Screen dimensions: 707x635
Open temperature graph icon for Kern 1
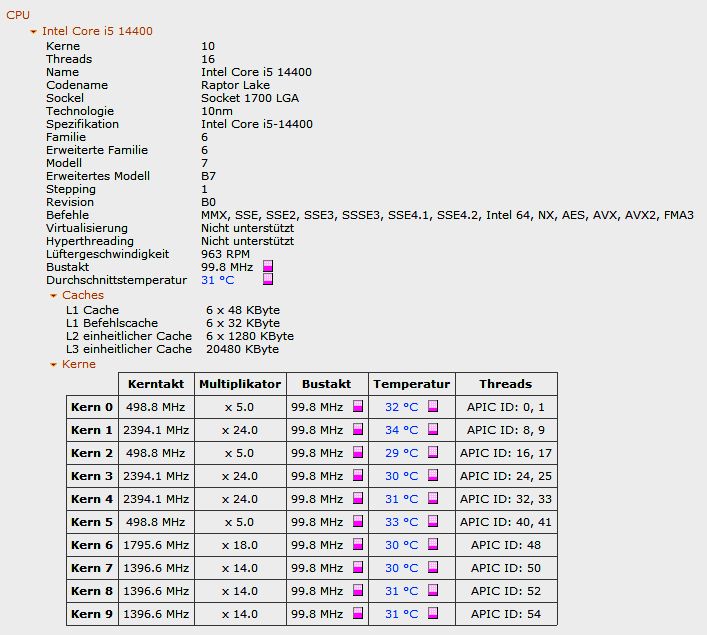[433, 429]
